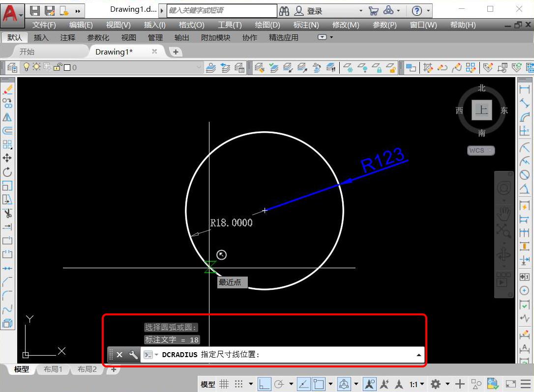Switch to the 布局1 layout tab
Image resolution: width=534 pixels, height=392 pixels.
tap(53, 369)
